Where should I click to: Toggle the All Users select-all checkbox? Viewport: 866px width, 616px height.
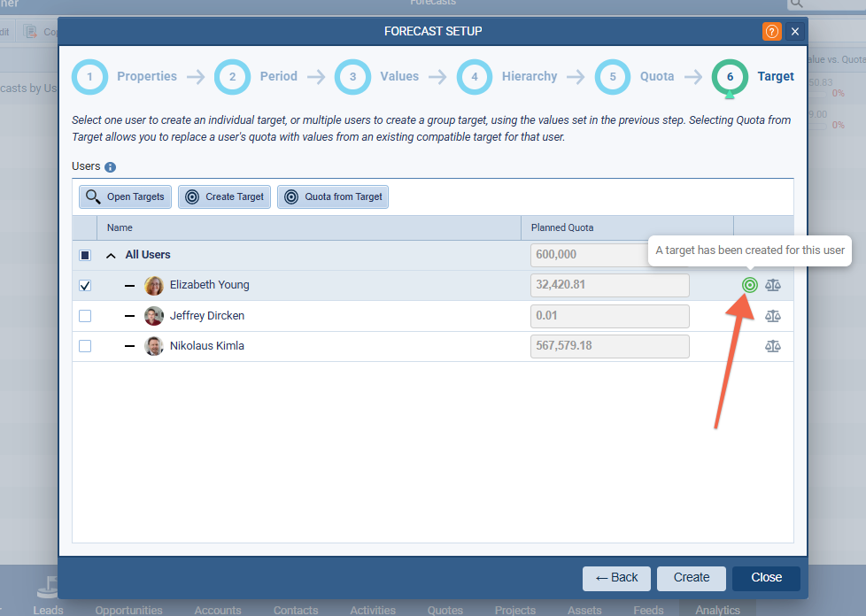pyautogui.click(x=85, y=255)
